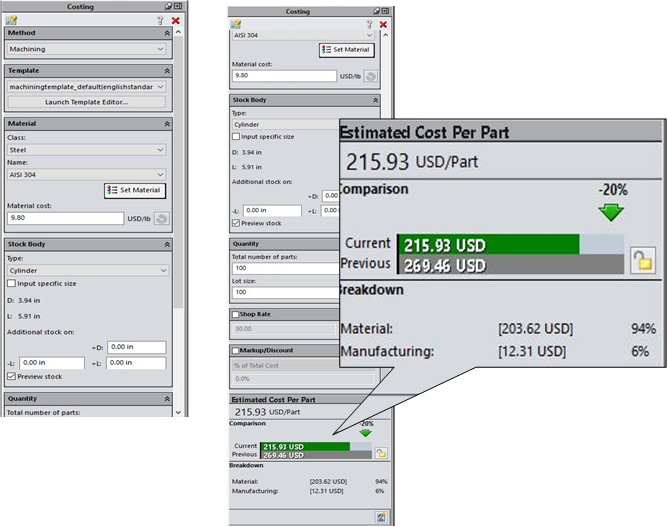Viewport: 668px width, 527px height.
Task: Enable Input specific size in left panel
Action: coord(12,284)
